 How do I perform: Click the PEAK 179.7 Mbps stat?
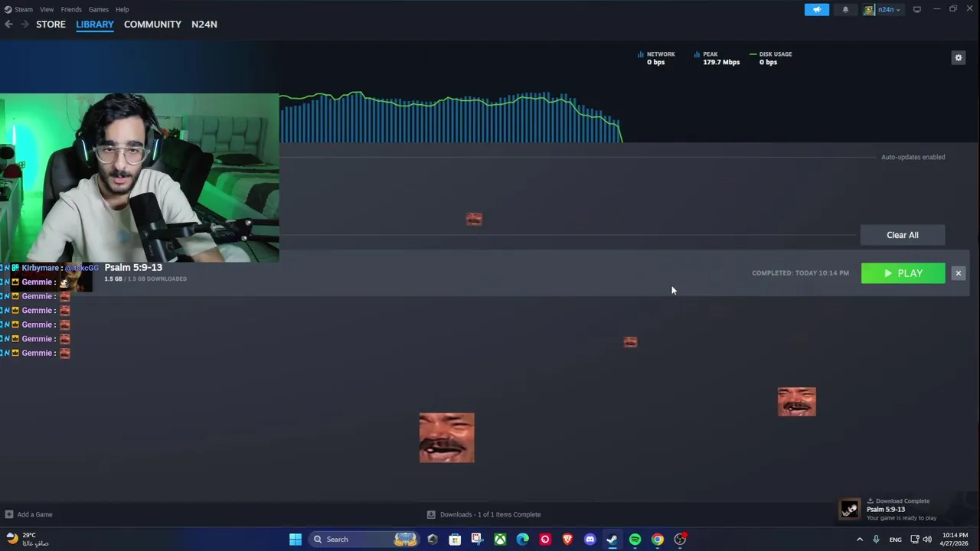[717, 58]
